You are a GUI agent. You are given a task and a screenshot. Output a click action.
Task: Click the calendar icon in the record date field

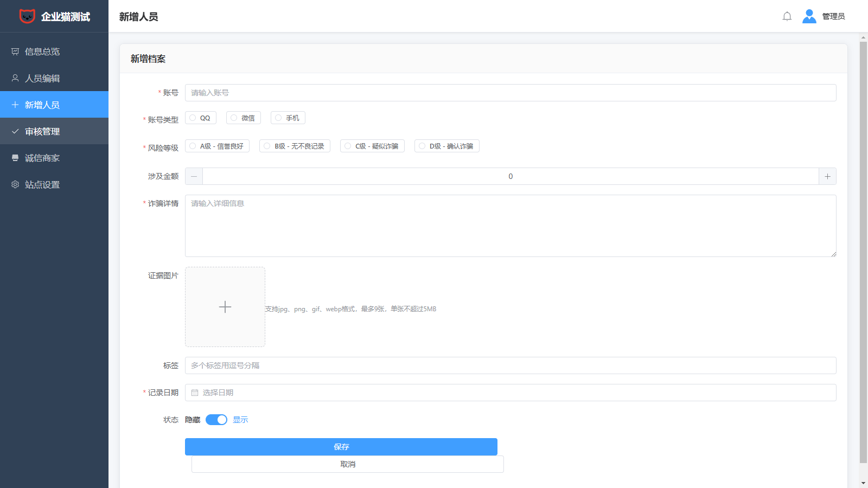click(x=195, y=393)
